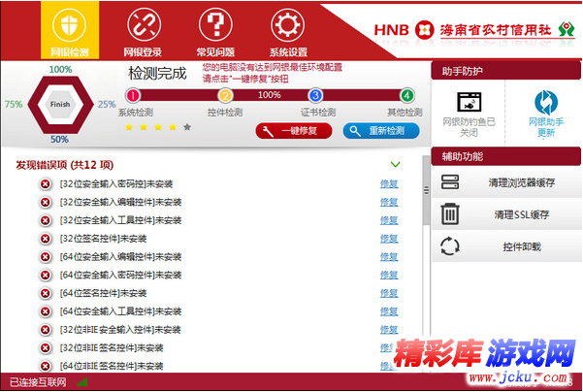Open the 常见问题 question mark icon

coord(215,30)
